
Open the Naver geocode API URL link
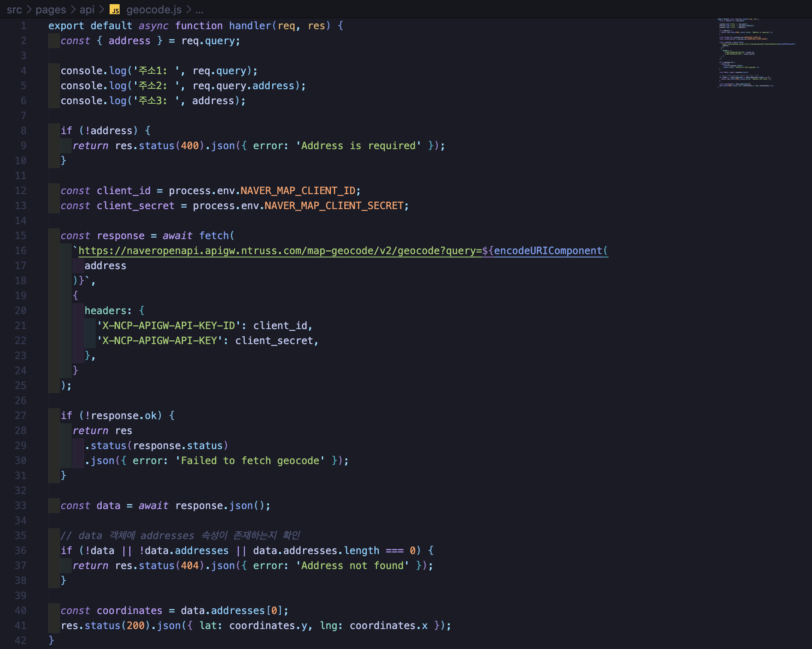point(279,250)
